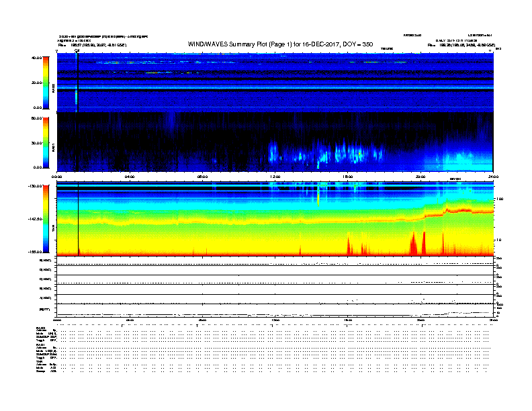
Task: Click the 100 tick on TNR right axis
Action: coord(500,199)
